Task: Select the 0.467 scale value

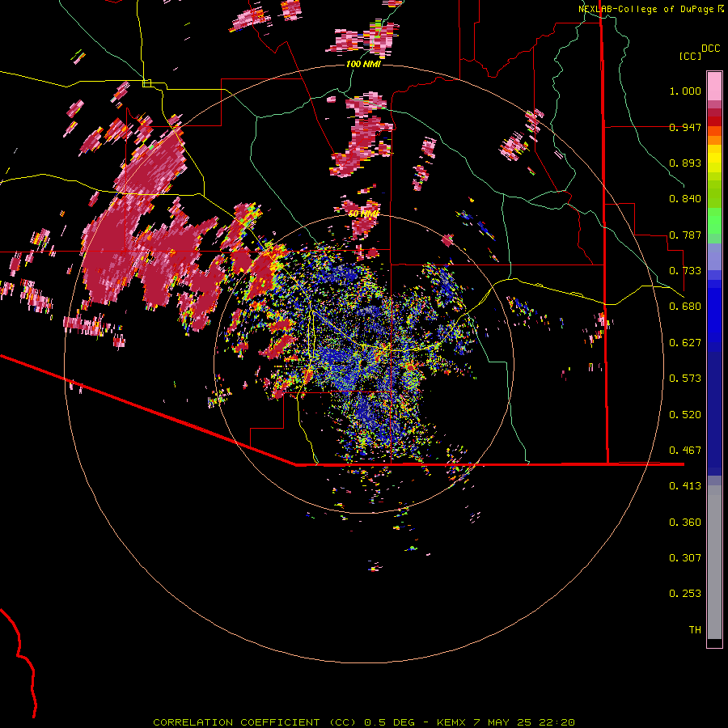Action: (685, 451)
